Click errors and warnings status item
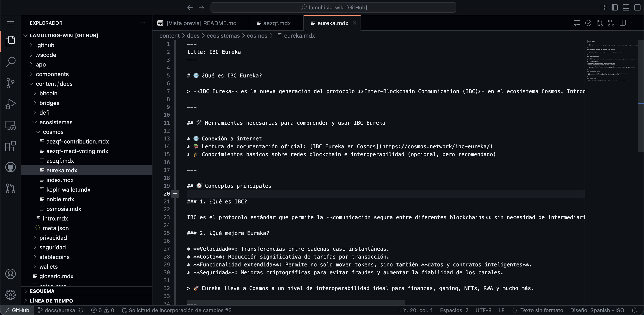This screenshot has height=315, width=644. 103,310
